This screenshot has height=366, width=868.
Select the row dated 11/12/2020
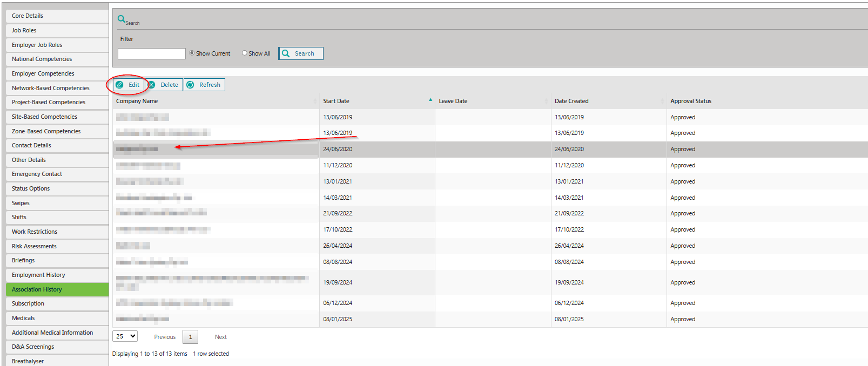pos(338,165)
